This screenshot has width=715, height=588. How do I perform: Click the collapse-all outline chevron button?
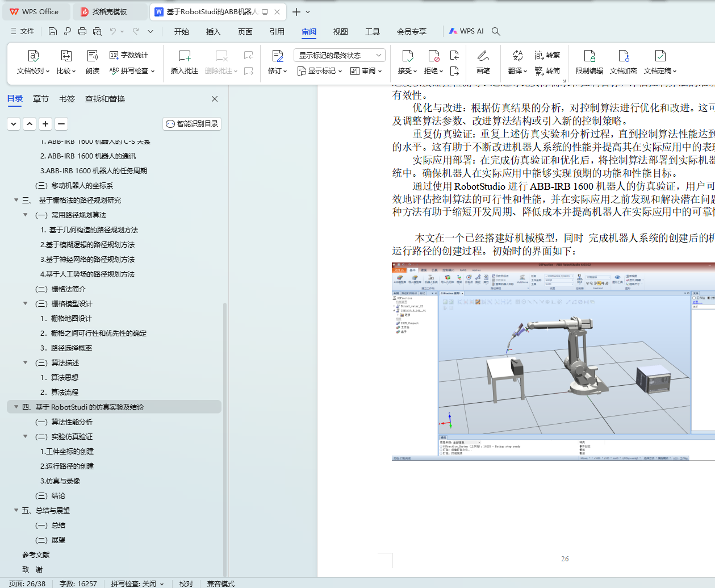[14, 124]
